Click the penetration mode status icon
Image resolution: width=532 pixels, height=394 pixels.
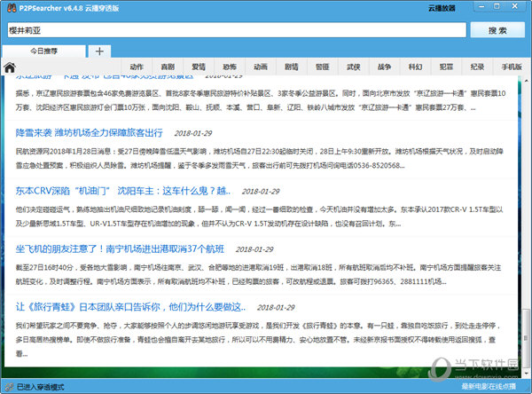(10, 387)
